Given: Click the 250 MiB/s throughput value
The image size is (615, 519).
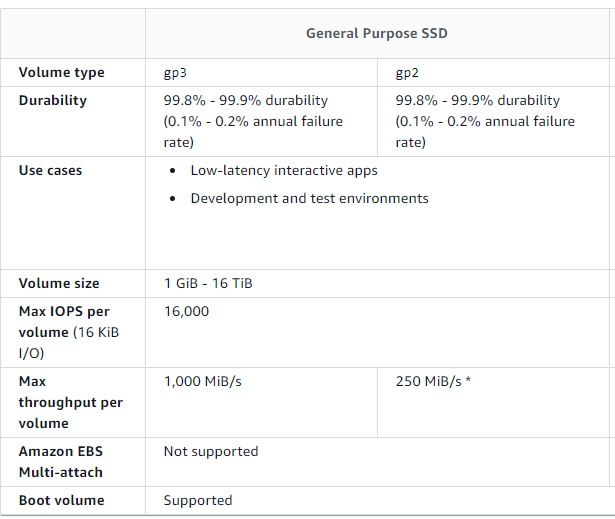Looking at the screenshot, I should [x=433, y=381].
